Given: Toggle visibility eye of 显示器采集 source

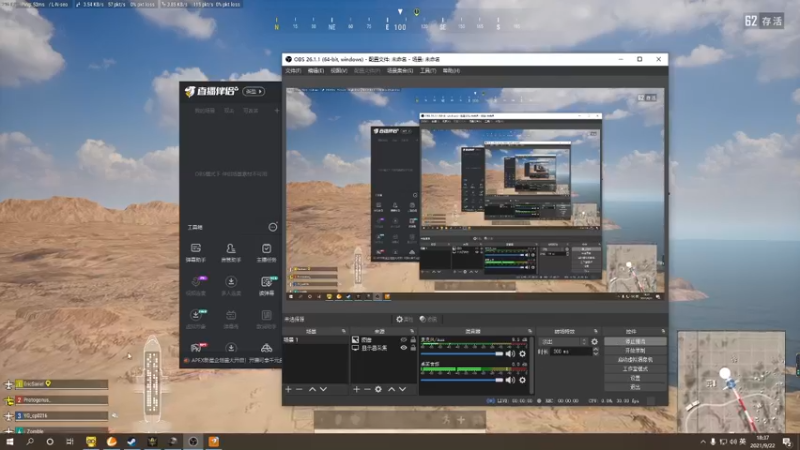Looking at the screenshot, I should [404, 348].
